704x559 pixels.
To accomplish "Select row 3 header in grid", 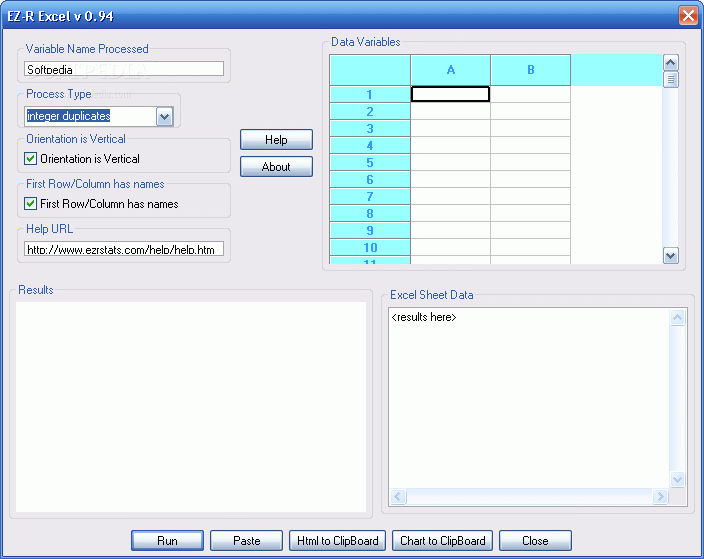I will [x=370, y=128].
